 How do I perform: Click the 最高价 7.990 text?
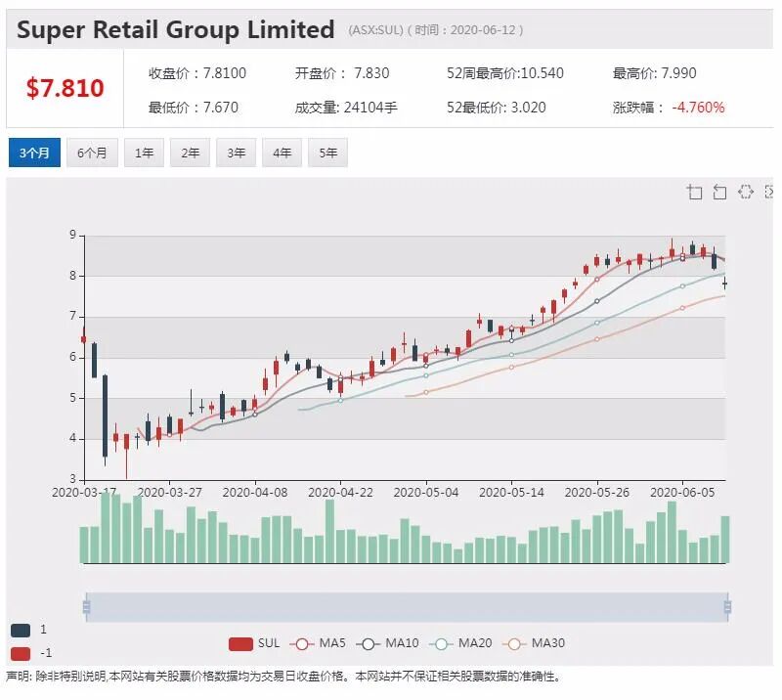[x=654, y=73]
